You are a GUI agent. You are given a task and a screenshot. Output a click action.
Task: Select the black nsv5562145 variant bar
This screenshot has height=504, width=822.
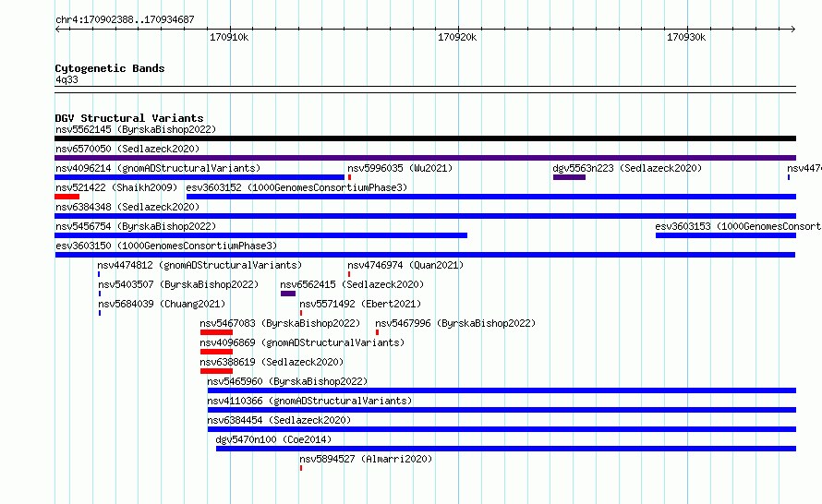(425, 138)
